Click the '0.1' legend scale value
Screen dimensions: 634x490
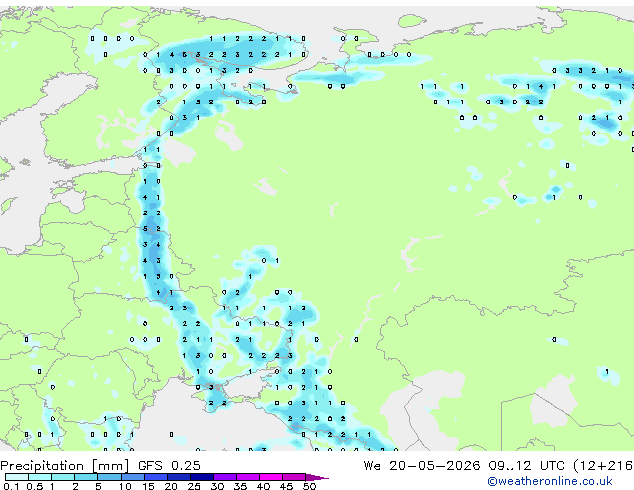point(11,486)
